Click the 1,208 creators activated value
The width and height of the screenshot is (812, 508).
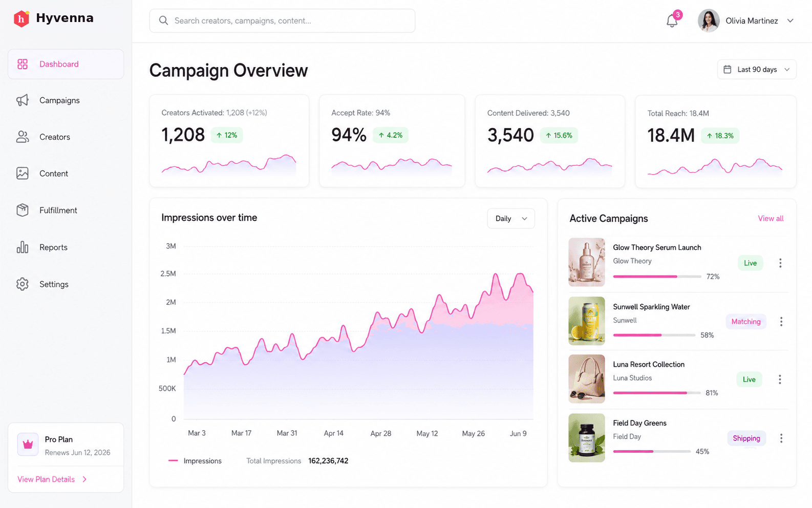[183, 135]
